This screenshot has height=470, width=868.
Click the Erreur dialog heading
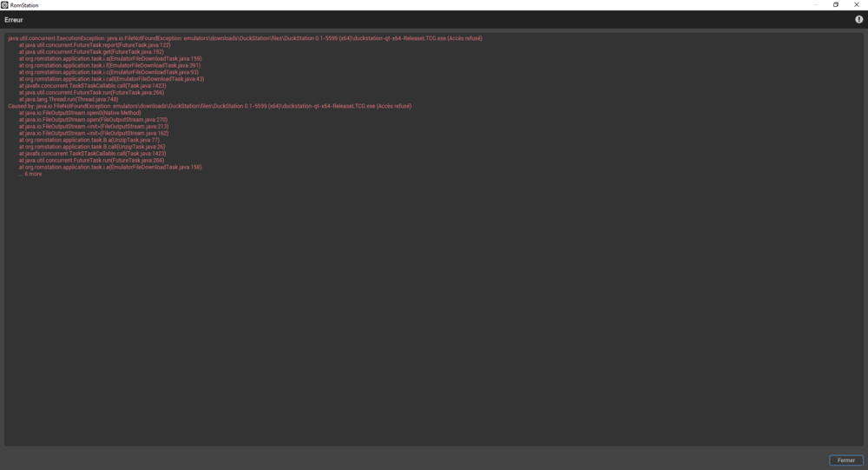(14, 19)
